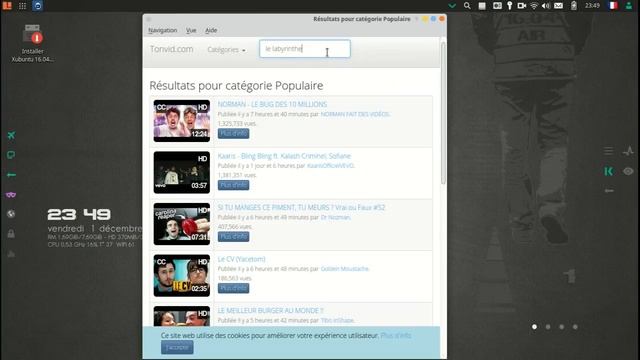Click the carolina reaper thumbnail showing 07:31

pos(182,224)
